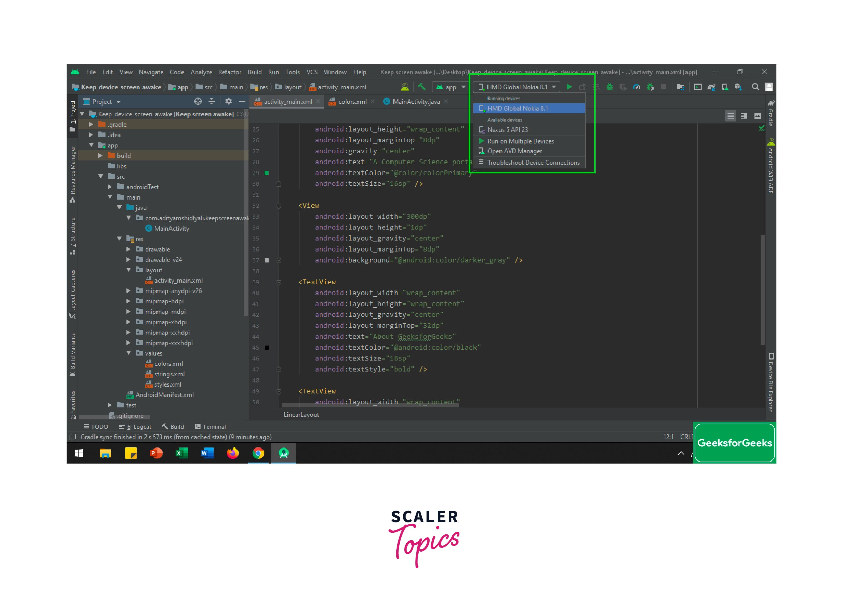
Task: Open AVD Manager toolbar icon
Action: pos(725,87)
